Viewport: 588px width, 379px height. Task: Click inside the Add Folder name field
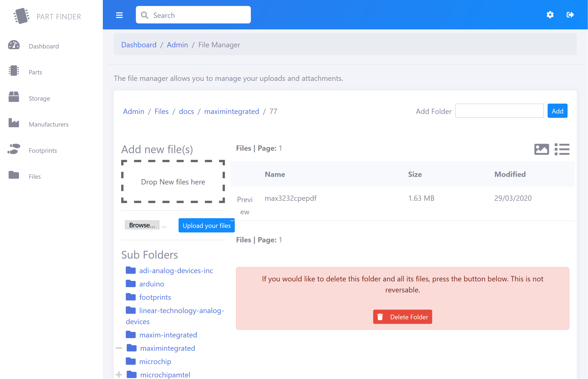point(499,111)
